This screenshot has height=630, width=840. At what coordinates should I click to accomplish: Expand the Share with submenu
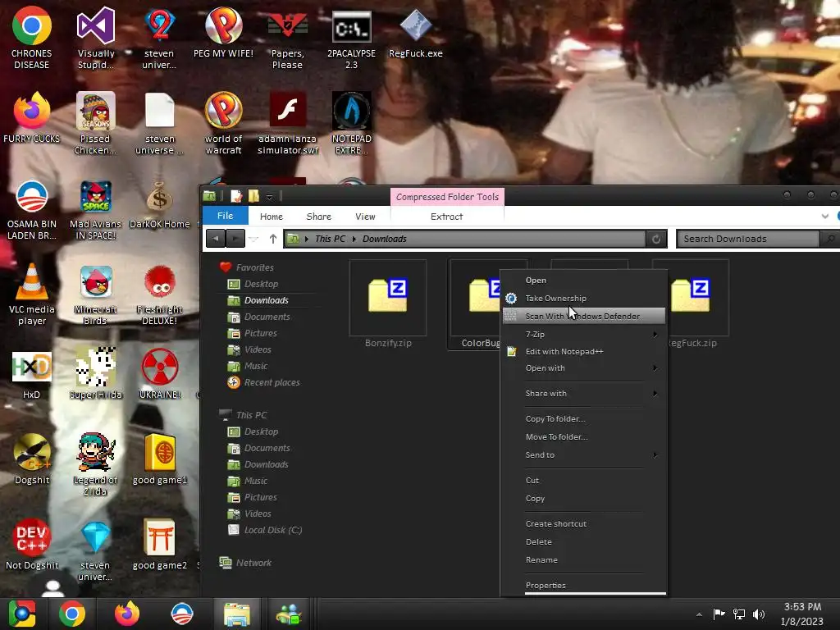584,393
